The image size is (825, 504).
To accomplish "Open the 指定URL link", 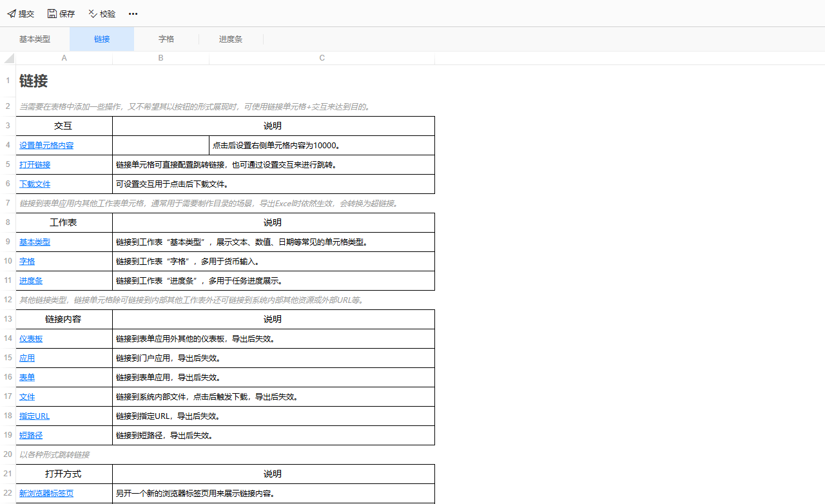I will click(34, 416).
